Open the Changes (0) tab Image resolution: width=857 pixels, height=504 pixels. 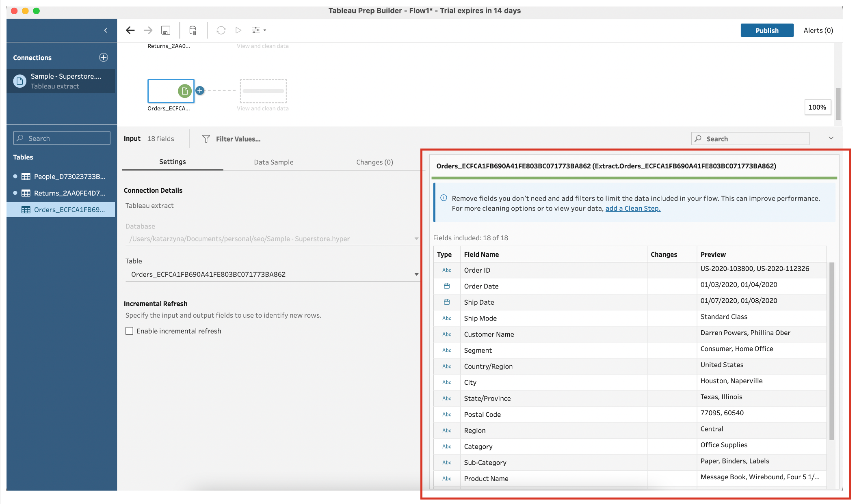coord(374,162)
